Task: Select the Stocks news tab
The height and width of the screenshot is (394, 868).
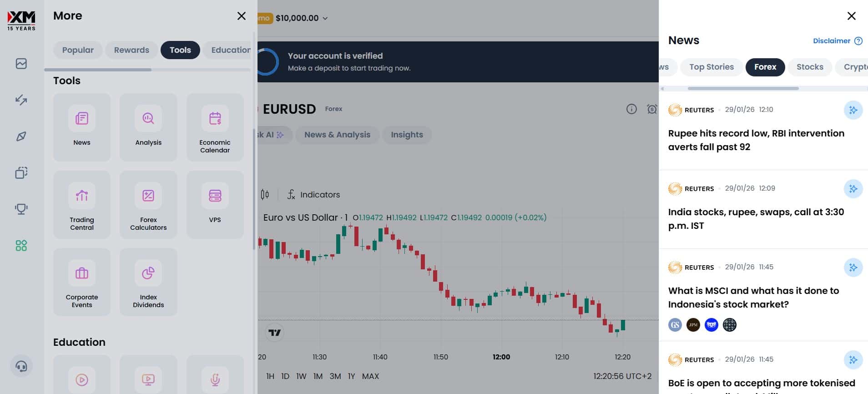Action: tap(810, 67)
